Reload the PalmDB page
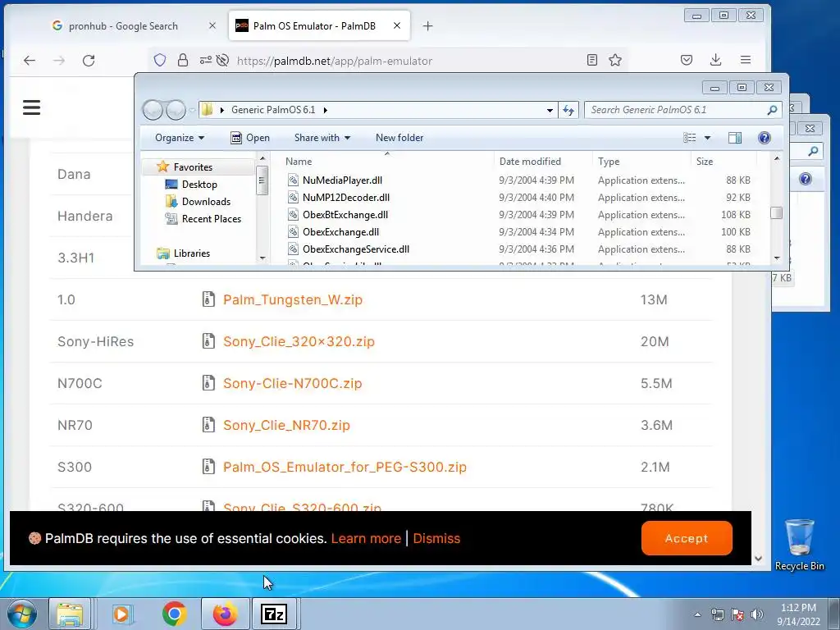This screenshot has height=630, width=840. 89,61
